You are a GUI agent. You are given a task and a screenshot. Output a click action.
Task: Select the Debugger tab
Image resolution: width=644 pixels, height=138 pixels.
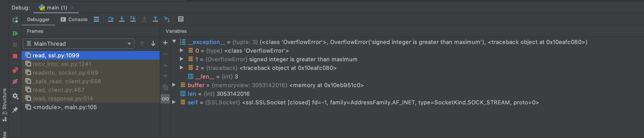(38, 19)
